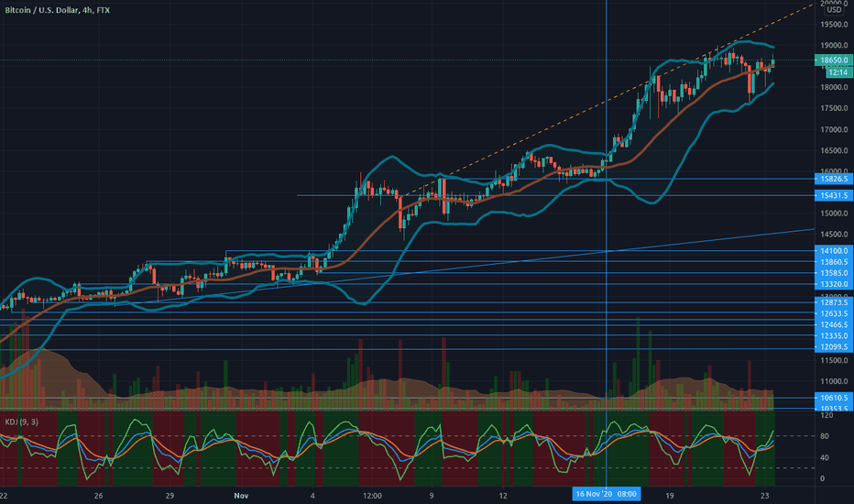
Task: Select the 12633.5 horizontal line price label
Action: (833, 313)
